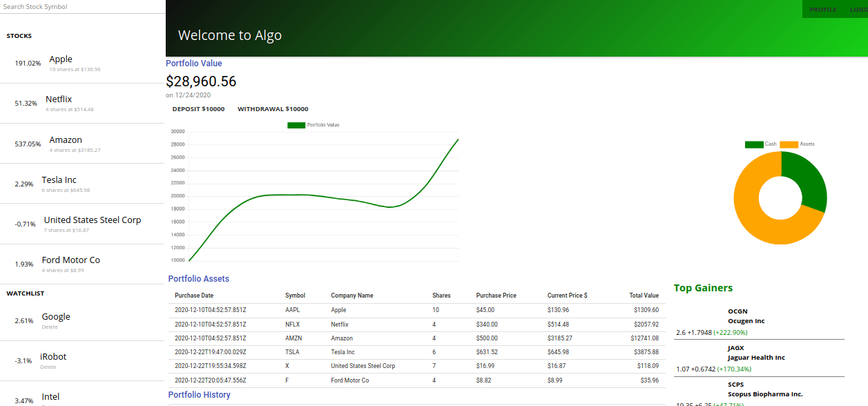
Task: Click the TSLA symbol cell
Action: (293, 352)
